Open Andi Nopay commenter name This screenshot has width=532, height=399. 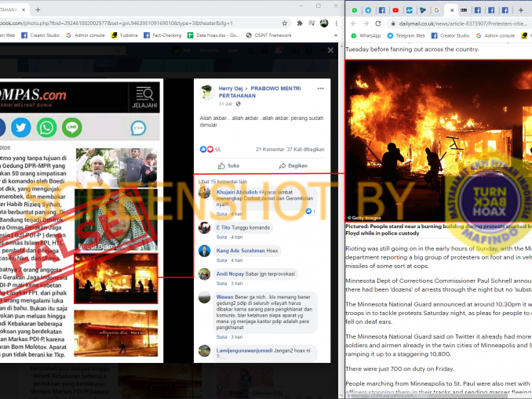230,274
